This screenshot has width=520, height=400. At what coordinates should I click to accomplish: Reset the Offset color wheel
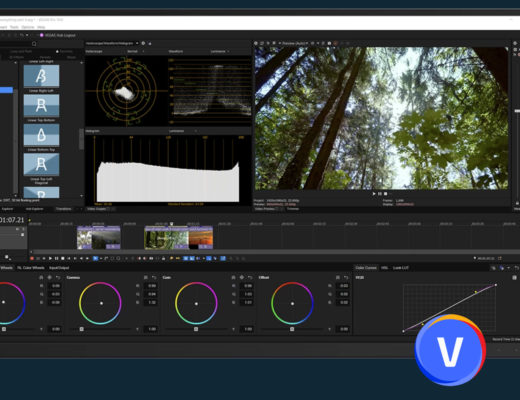coord(346,277)
